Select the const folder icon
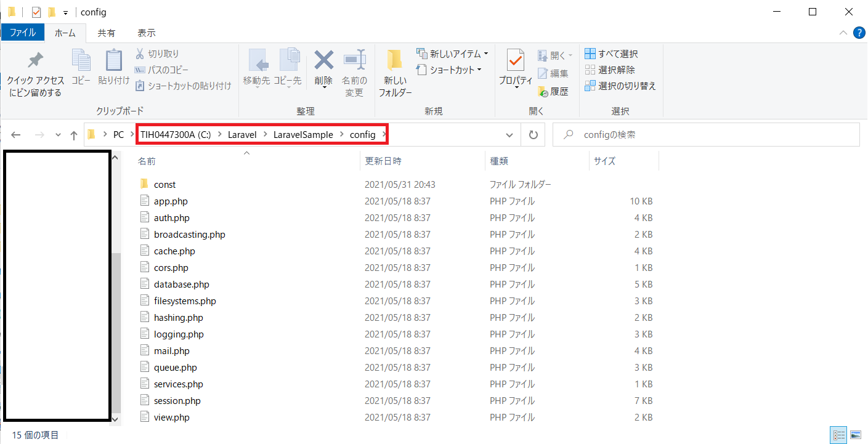The image size is (868, 444). [x=145, y=184]
